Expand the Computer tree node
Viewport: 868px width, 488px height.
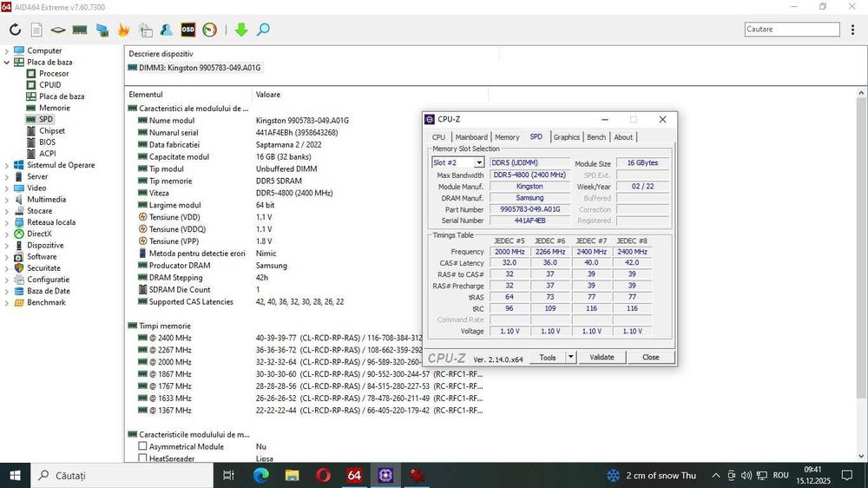point(7,50)
